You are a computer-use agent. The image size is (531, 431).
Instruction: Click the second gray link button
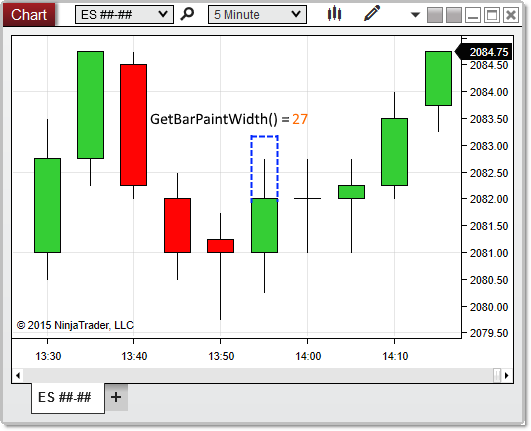454,15
